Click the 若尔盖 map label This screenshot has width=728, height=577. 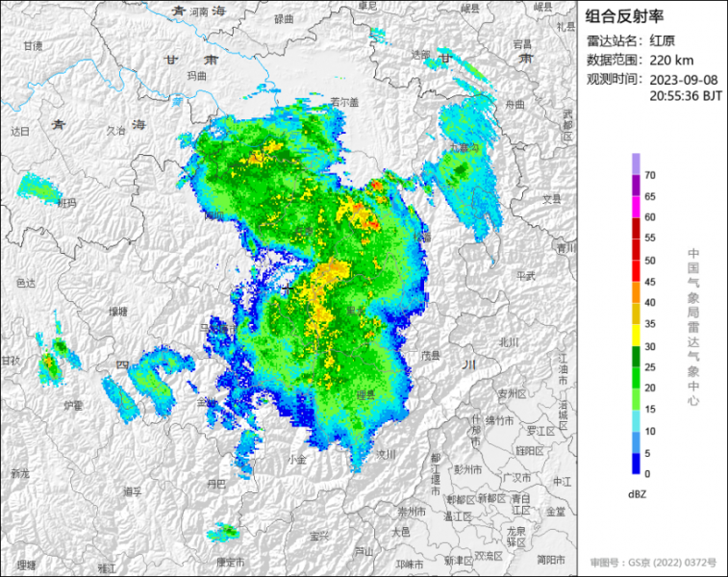click(x=343, y=101)
